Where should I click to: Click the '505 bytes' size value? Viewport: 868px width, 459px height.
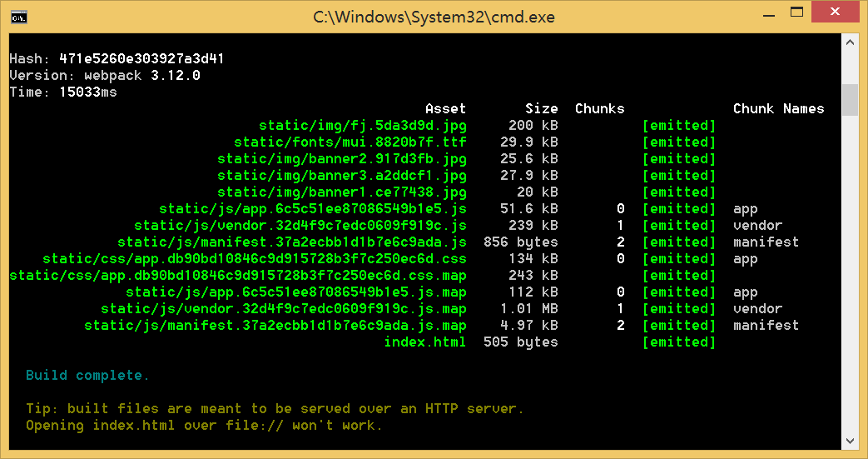(520, 342)
